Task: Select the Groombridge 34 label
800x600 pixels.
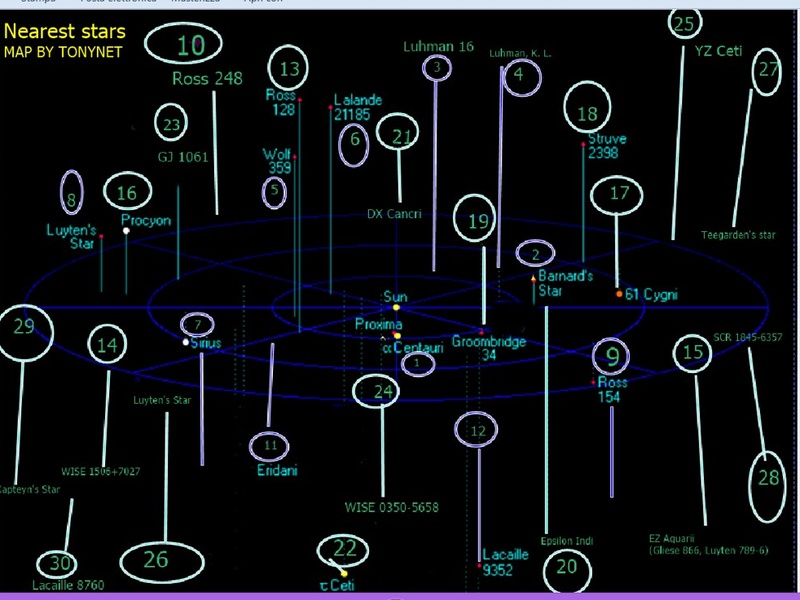Action: (489, 348)
